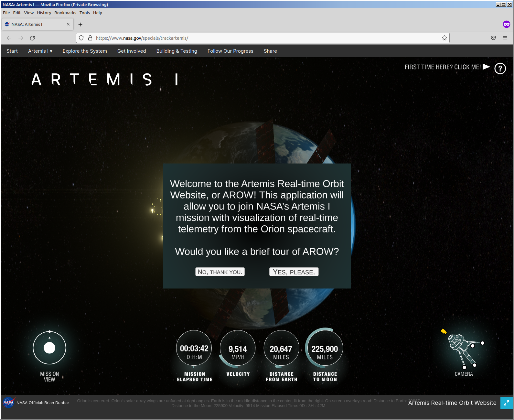Click the Mission View orbit icon
This screenshot has height=420, width=514.
pos(49,348)
